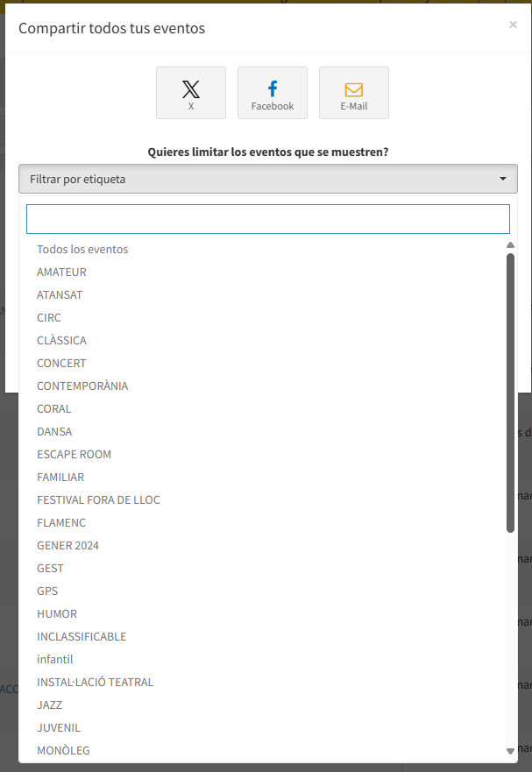
Task: Pick the CIRC tag option
Action: tap(49, 318)
